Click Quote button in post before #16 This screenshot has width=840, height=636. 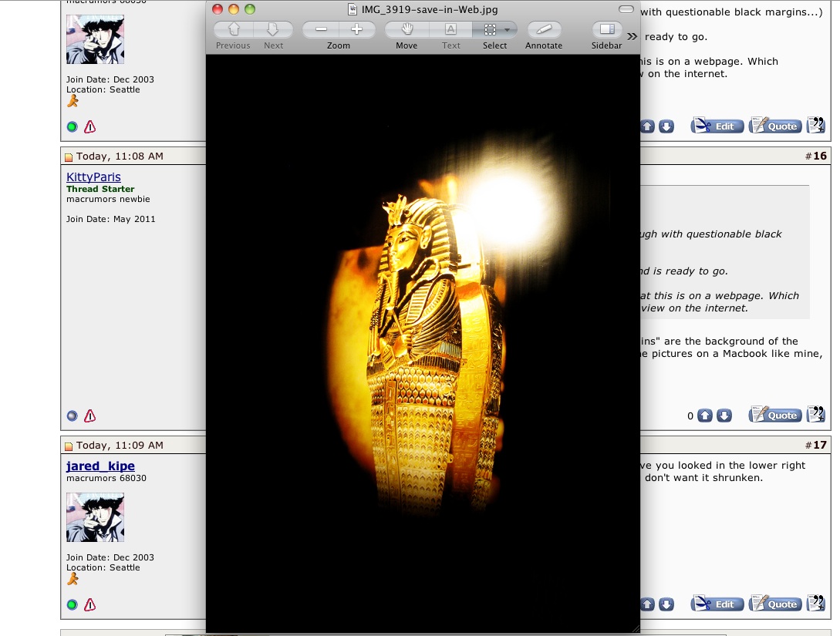(775, 126)
